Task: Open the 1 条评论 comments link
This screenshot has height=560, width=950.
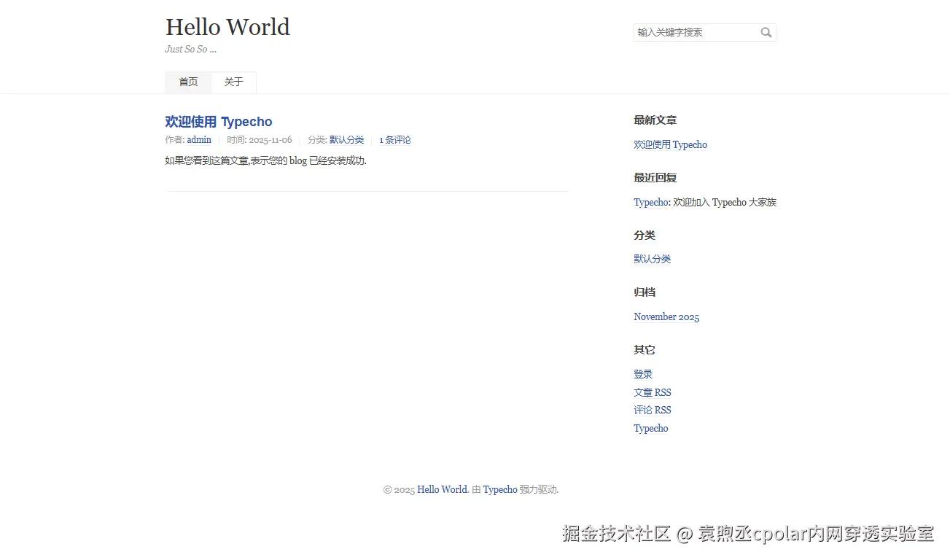Action: coord(395,140)
